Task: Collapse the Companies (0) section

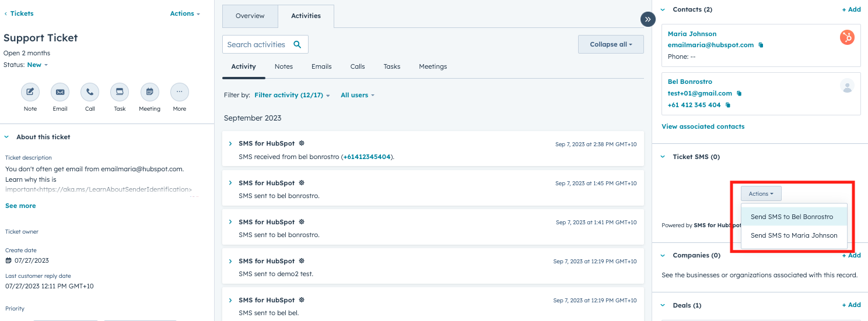Action: (x=663, y=255)
